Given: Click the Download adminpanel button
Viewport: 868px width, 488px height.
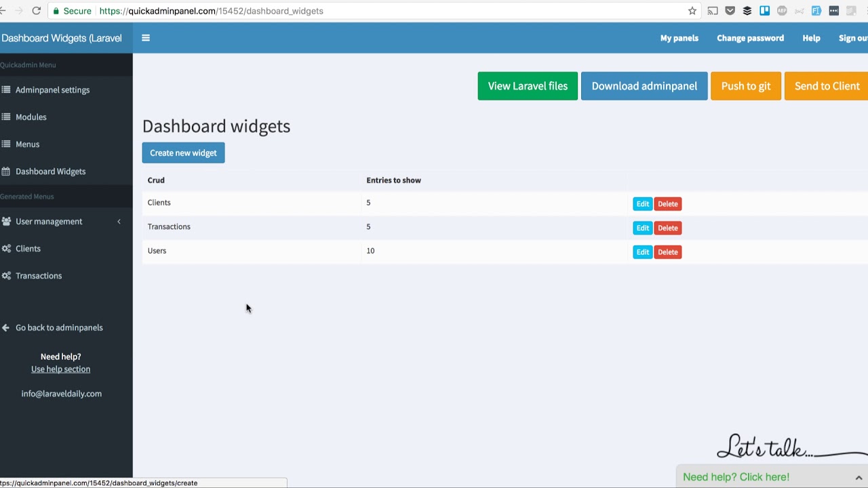Looking at the screenshot, I should [644, 86].
